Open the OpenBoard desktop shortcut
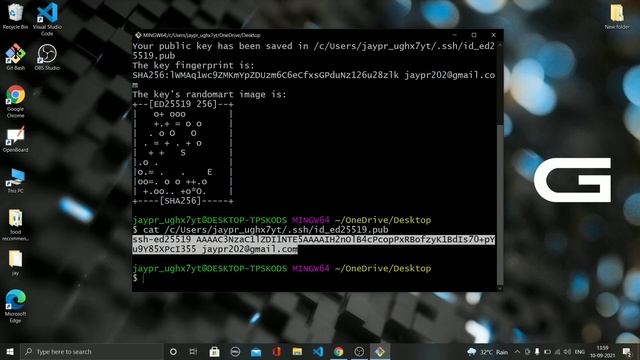This screenshot has width=640, height=360. 16,140
